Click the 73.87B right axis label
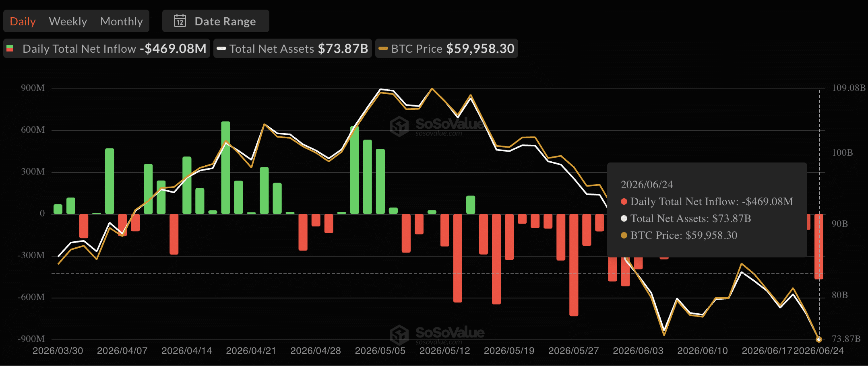 pos(846,339)
